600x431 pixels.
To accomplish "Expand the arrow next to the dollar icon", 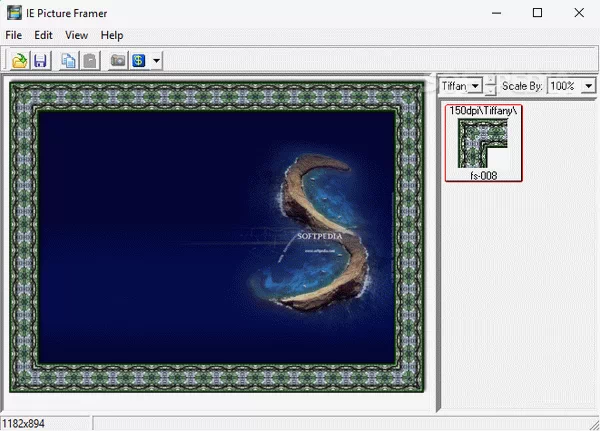I will [156, 60].
